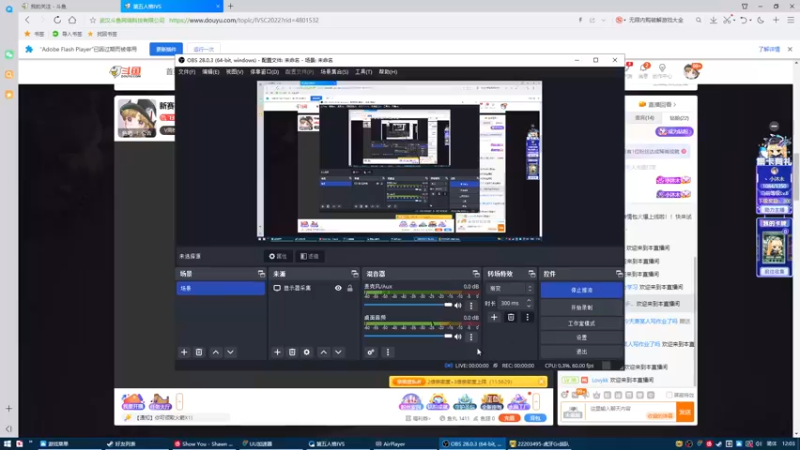800x450 pixels.
Task: Click the properties button above scenes panel
Action: [278, 256]
